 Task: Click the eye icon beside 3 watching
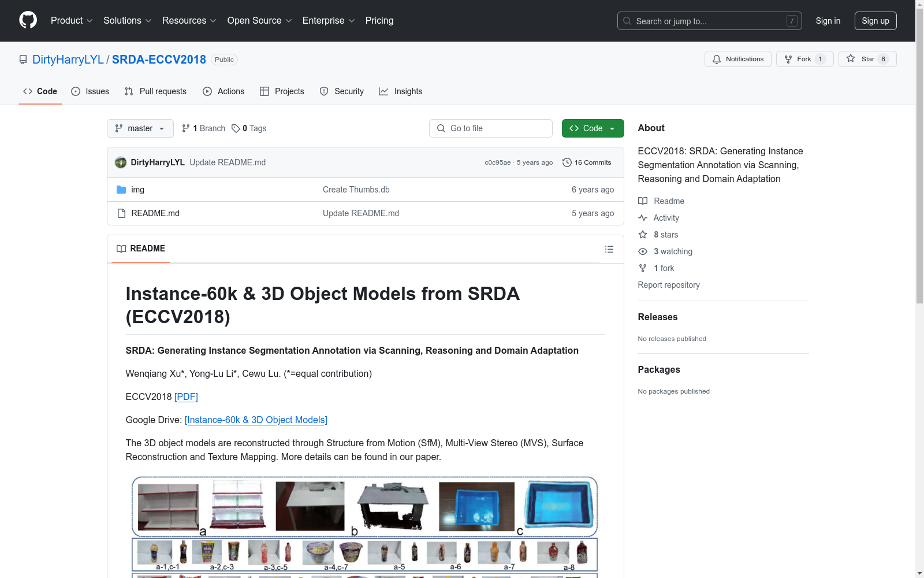[x=643, y=251]
